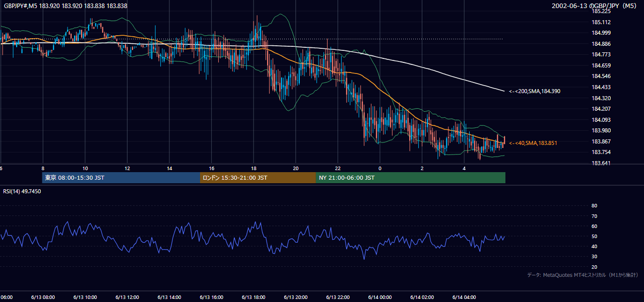Click the 184.433 price axis label
The width and height of the screenshot is (644, 302).
point(601,87)
